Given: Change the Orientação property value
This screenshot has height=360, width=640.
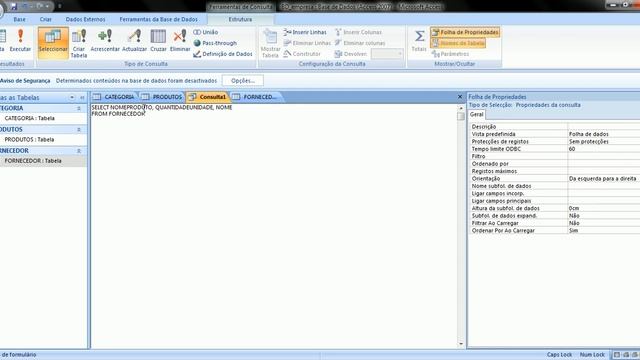Looking at the screenshot, I should pyautogui.click(x=604, y=178).
